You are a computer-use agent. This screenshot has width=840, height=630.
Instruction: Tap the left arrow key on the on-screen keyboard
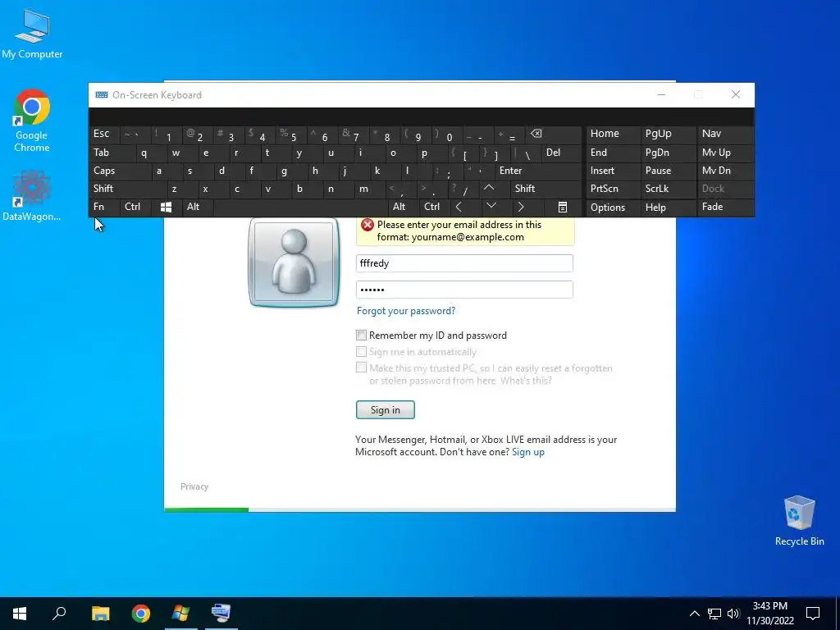[x=459, y=207]
